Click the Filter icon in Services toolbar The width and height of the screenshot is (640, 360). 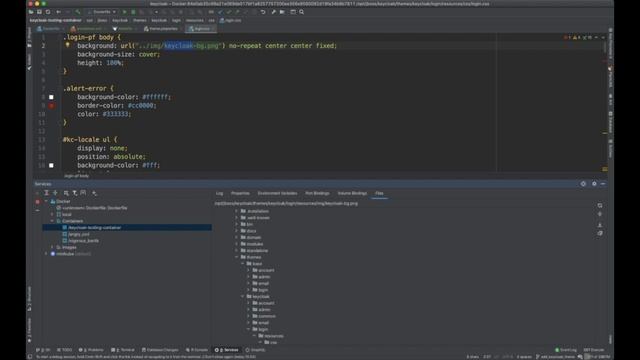[x=75, y=193]
